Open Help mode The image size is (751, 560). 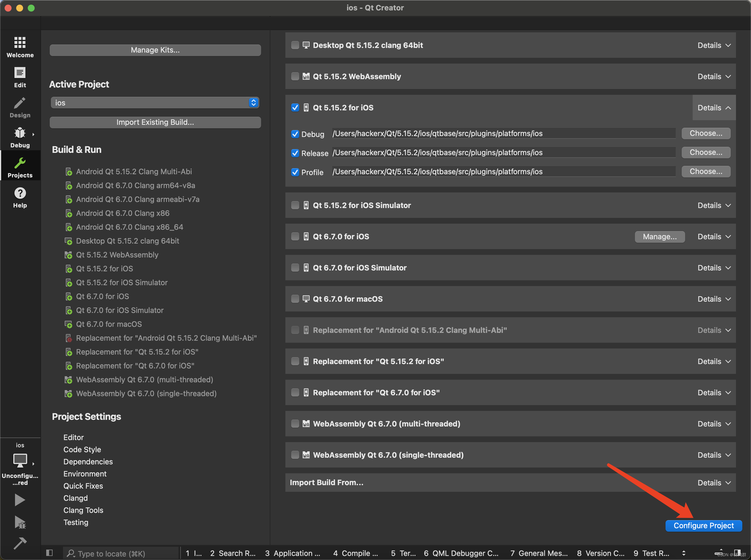tap(20, 198)
